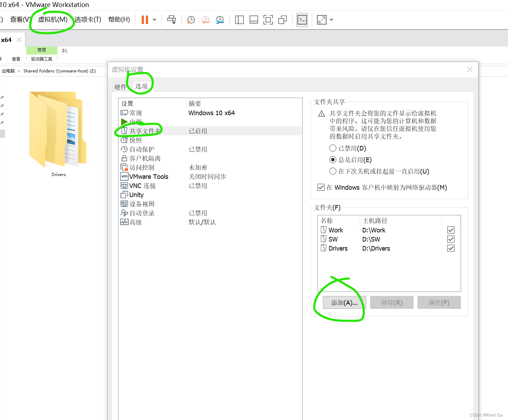The image size is (508, 420).
Task: Toggle the Work folder enabled checkbox
Action: click(x=451, y=230)
